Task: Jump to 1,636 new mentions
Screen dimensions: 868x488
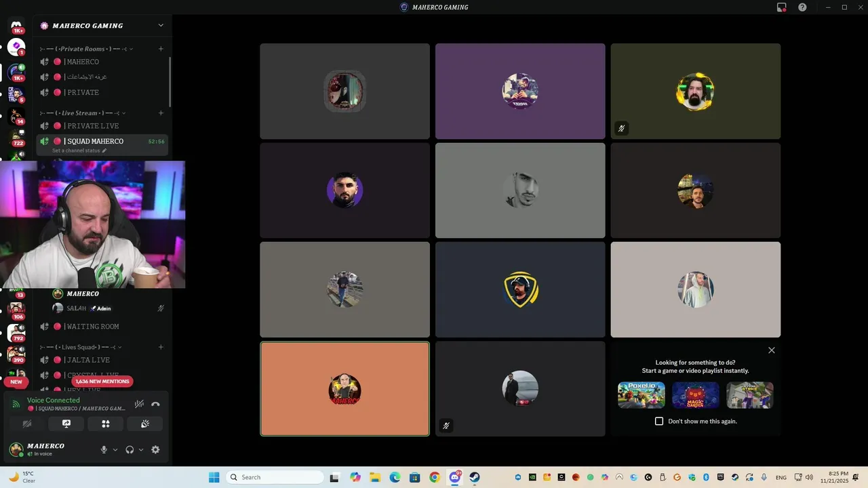Action: pyautogui.click(x=102, y=382)
